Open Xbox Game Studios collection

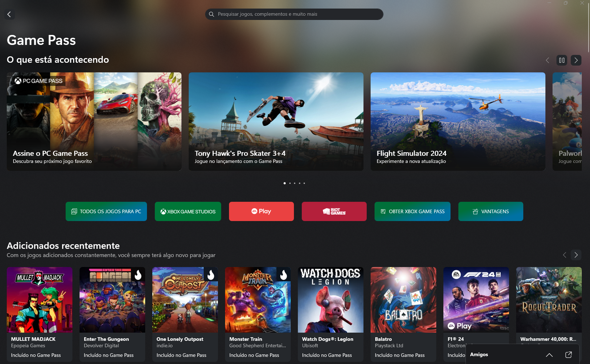(188, 211)
